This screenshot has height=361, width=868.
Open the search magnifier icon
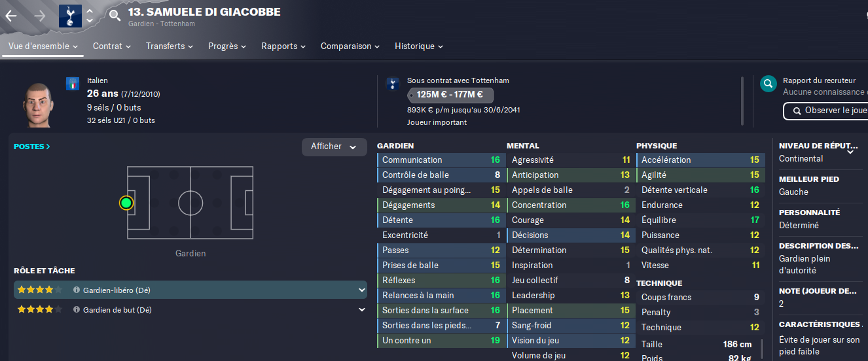click(x=115, y=15)
